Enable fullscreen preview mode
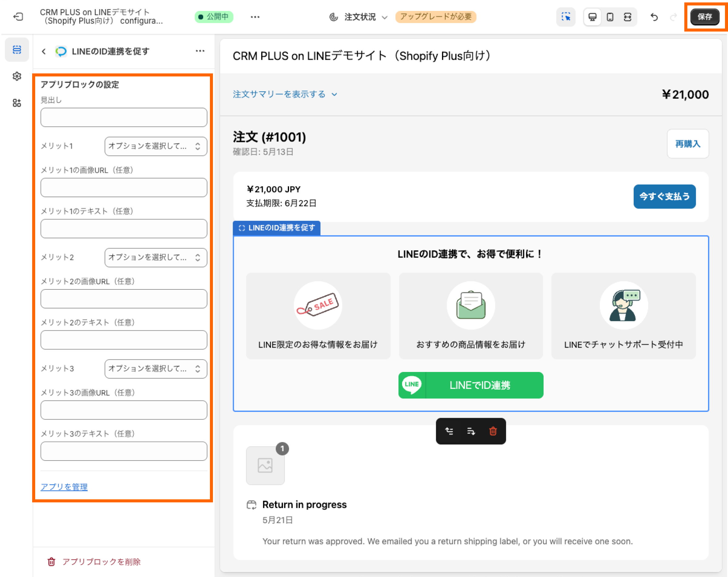This screenshot has width=728, height=577. point(627,17)
